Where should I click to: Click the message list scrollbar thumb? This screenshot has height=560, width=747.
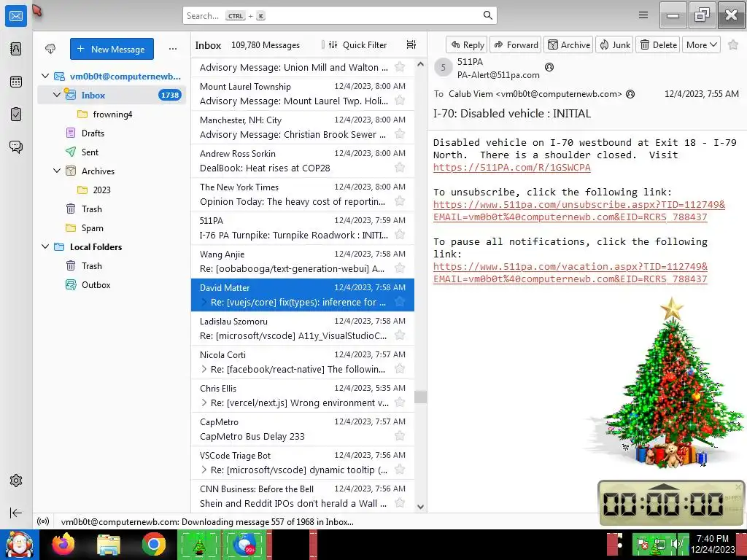(x=420, y=397)
